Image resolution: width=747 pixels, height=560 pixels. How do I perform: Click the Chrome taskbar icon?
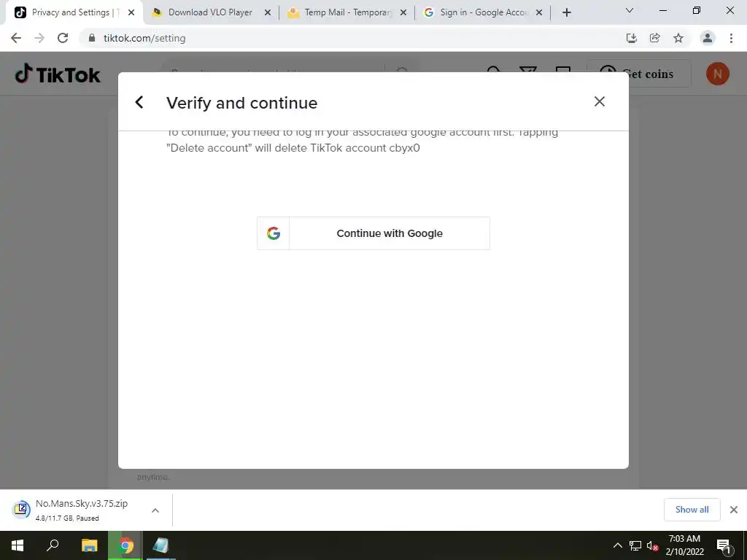coord(125,545)
